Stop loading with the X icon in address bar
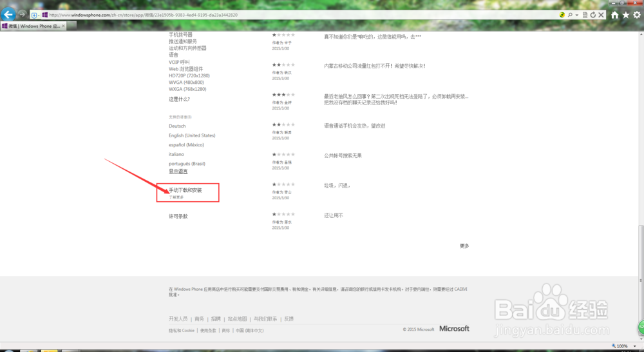644x352 pixels. (x=601, y=15)
